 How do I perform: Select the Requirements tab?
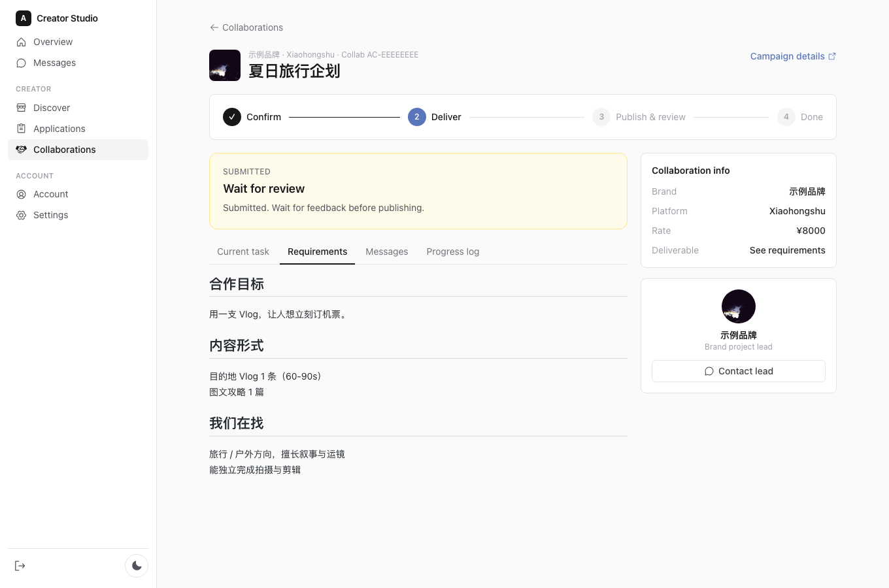pyautogui.click(x=317, y=252)
